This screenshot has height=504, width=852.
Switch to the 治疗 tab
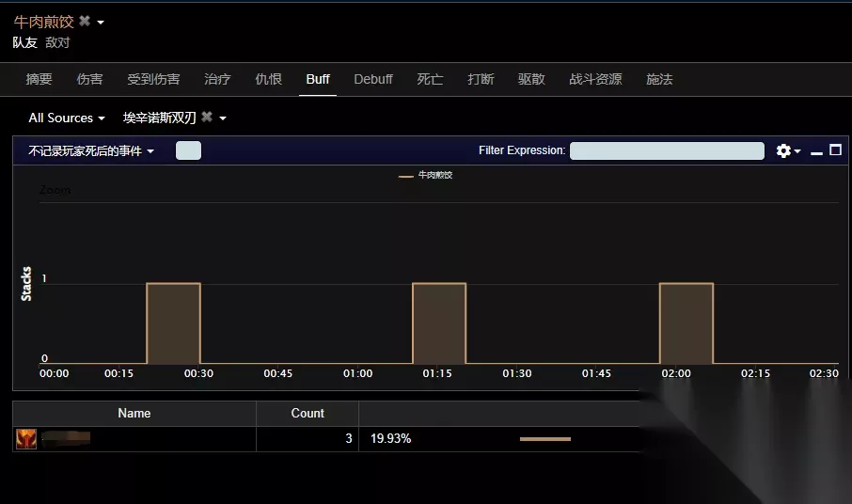217,79
